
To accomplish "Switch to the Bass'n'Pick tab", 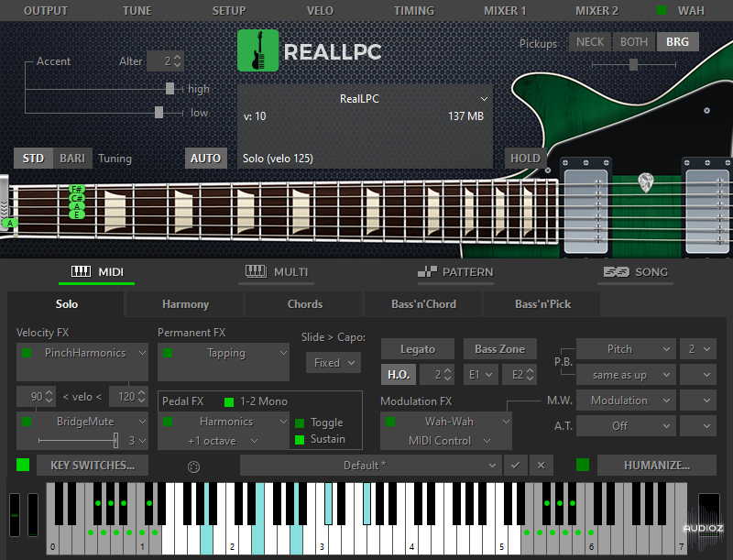I will coord(542,304).
